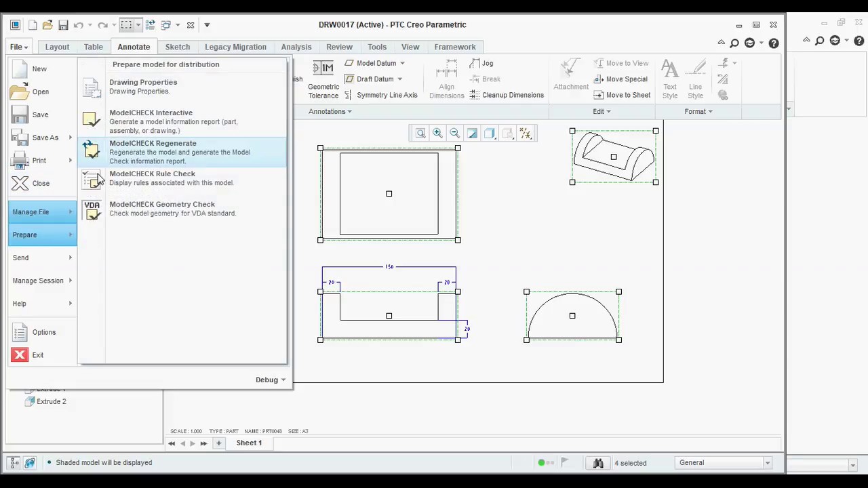
Task: Switch to the Table tab
Action: click(94, 47)
